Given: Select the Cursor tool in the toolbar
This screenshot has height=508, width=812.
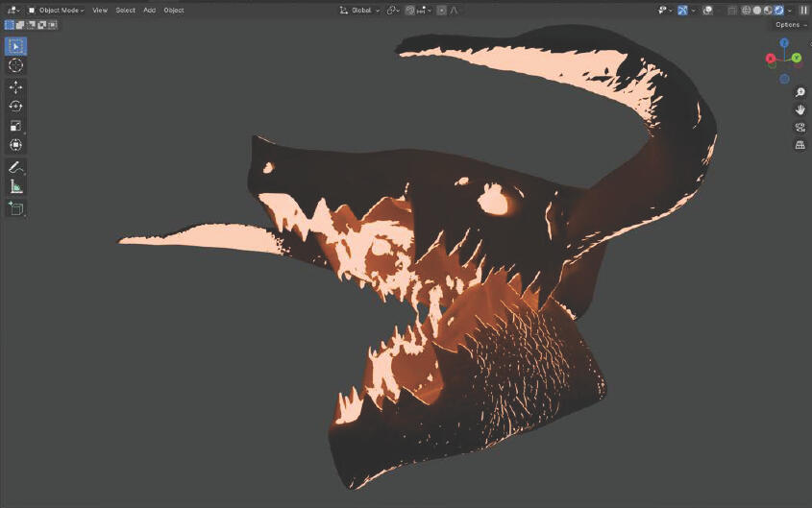Looking at the screenshot, I should pos(15,65).
